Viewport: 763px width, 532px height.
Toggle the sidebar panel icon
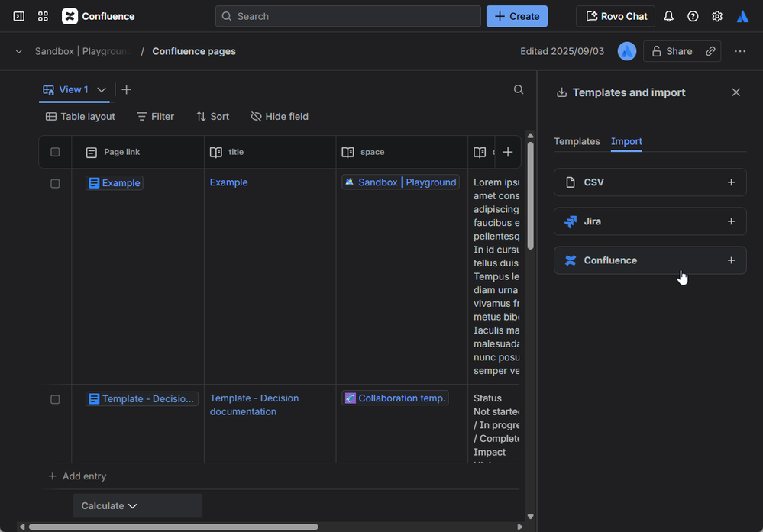coord(18,16)
